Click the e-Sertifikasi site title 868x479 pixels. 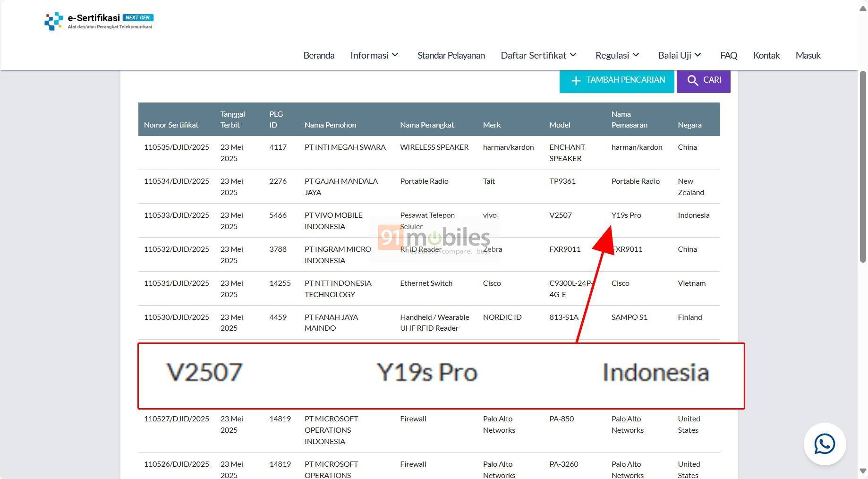coord(94,18)
